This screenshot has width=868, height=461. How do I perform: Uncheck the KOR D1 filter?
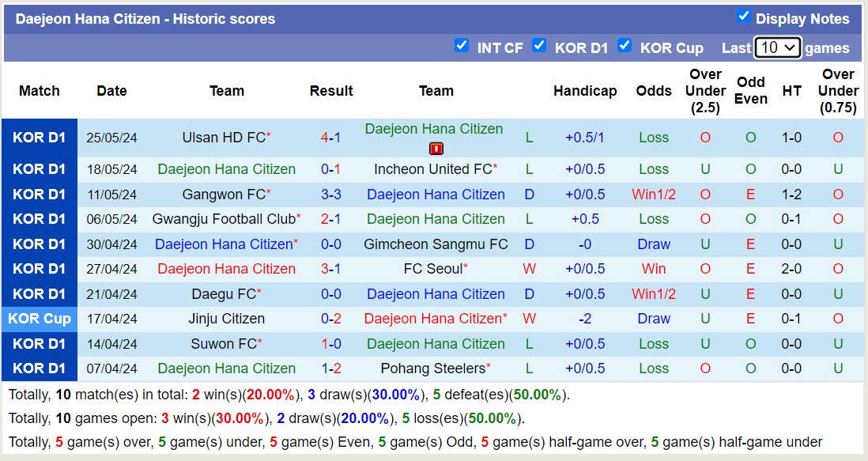coord(540,46)
